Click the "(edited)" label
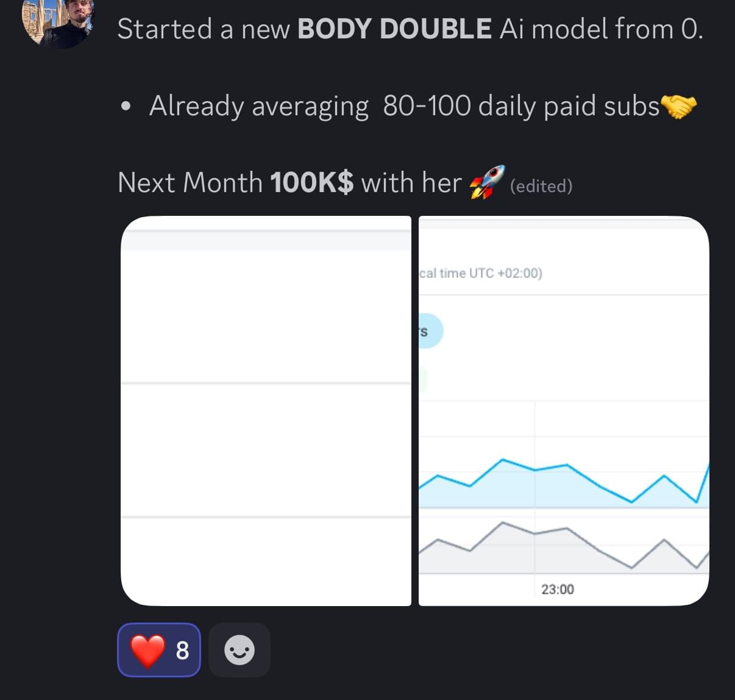 (x=541, y=186)
